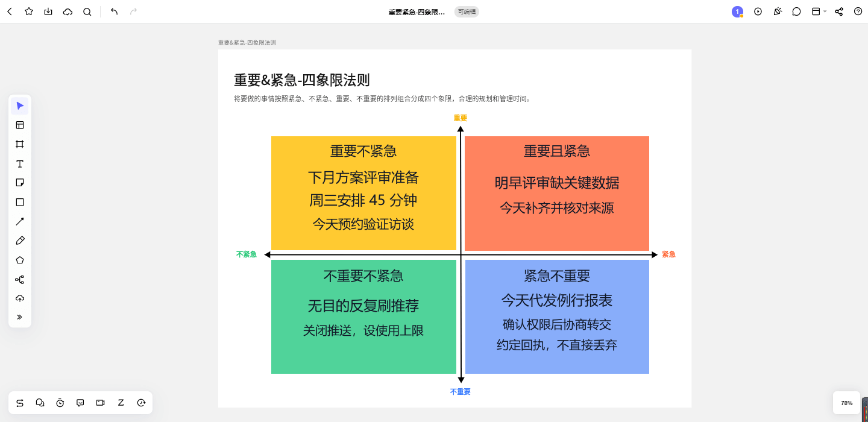The width and height of the screenshot is (868, 422).
Task: Open the version history icon
Action: pos(141,403)
